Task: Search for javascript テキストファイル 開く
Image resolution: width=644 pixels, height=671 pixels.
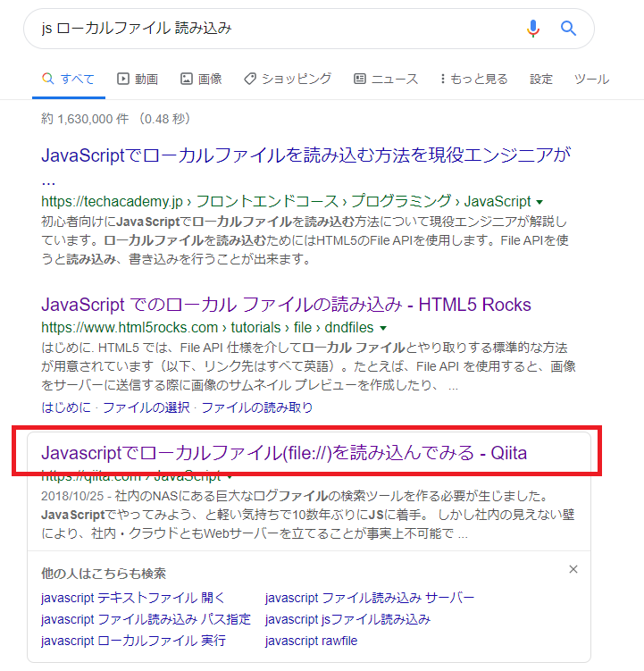Action: pyautogui.click(x=133, y=598)
